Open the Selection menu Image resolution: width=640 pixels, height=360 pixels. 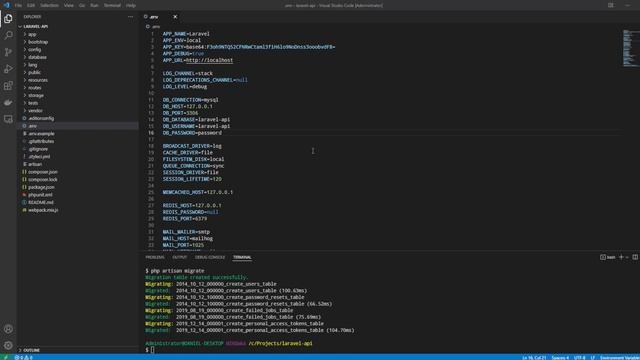(49, 5)
